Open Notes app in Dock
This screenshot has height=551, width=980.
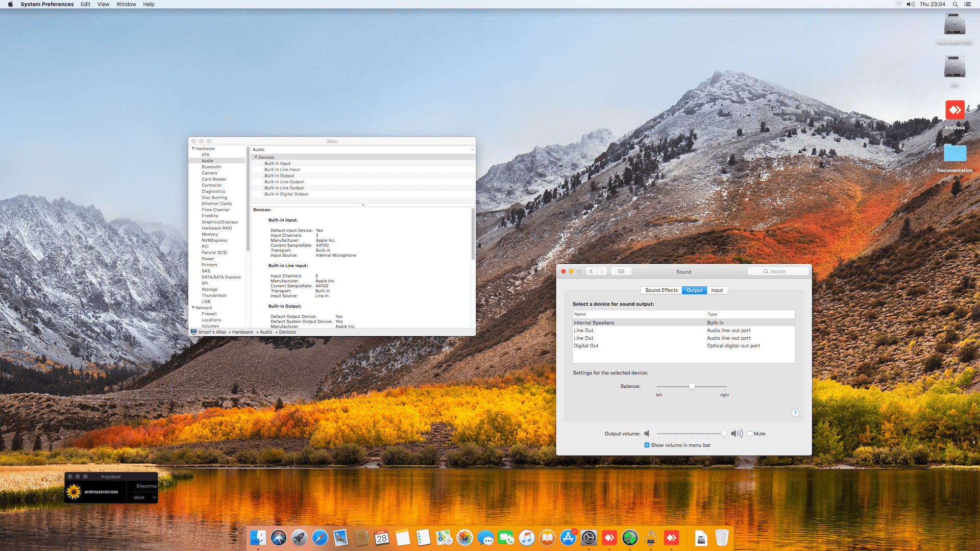pos(403,538)
